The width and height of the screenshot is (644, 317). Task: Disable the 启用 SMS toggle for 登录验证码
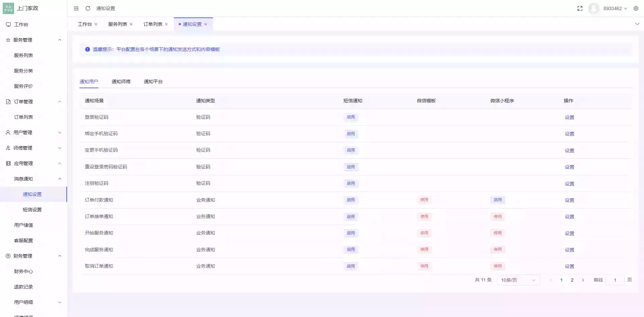351,117
